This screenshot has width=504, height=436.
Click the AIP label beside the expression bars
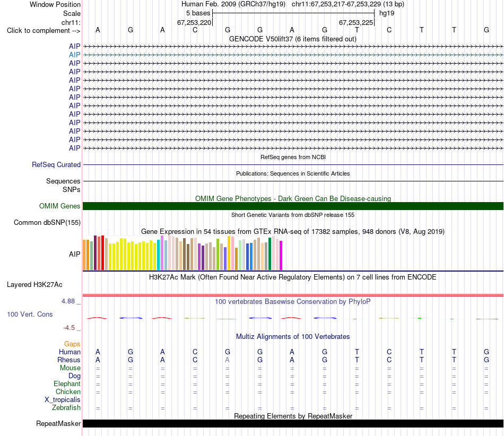tap(75, 254)
